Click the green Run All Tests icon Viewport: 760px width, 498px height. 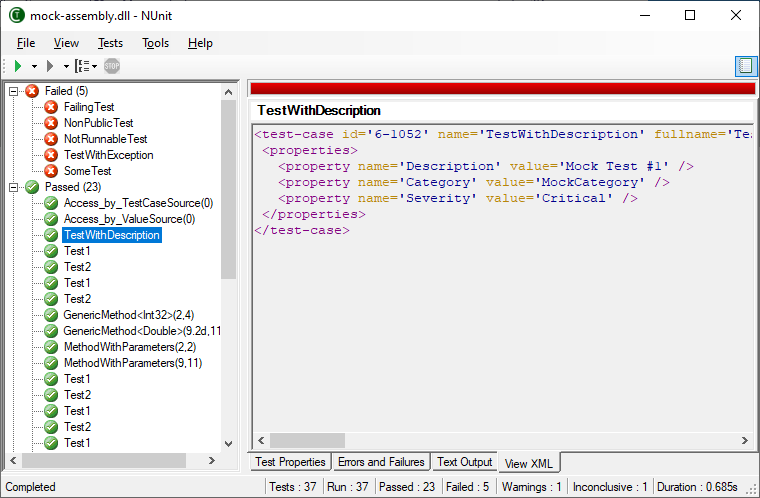pyautogui.click(x=18, y=66)
